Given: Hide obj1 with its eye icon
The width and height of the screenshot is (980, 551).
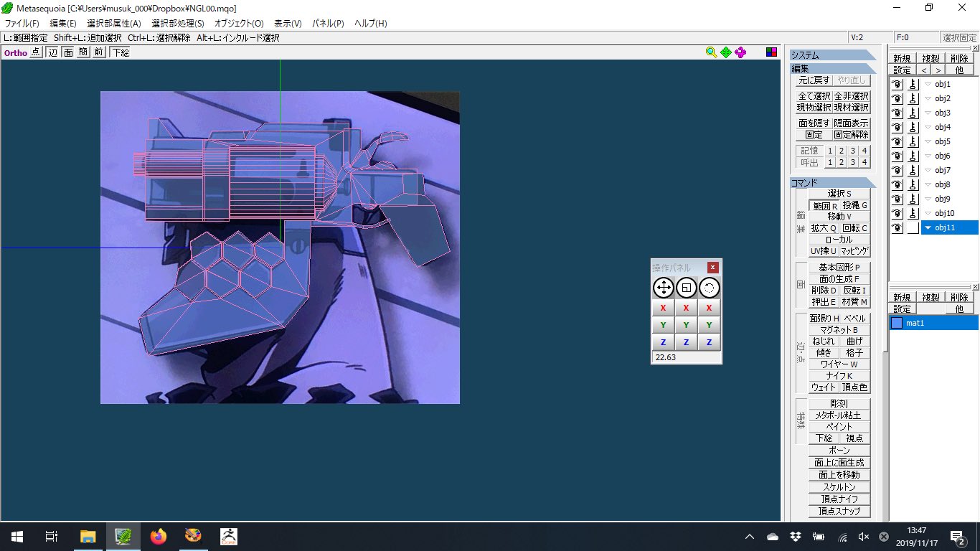Looking at the screenshot, I should (897, 84).
